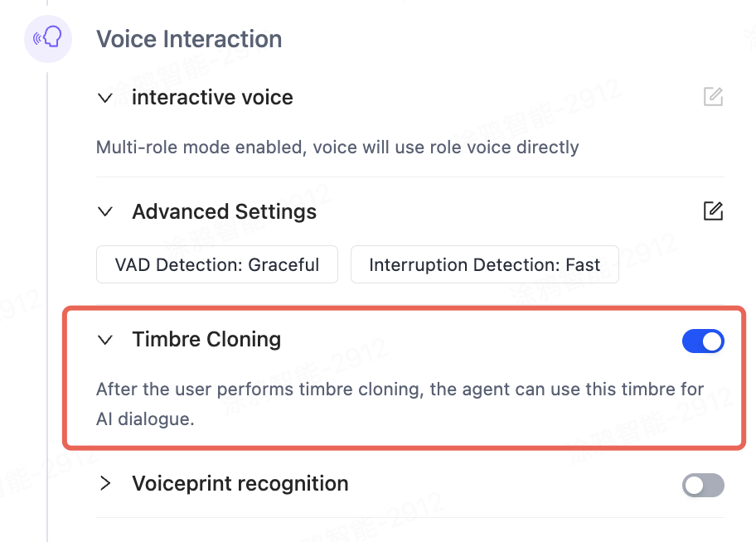
Task: Edit the Advanced Settings section
Action: click(x=713, y=211)
